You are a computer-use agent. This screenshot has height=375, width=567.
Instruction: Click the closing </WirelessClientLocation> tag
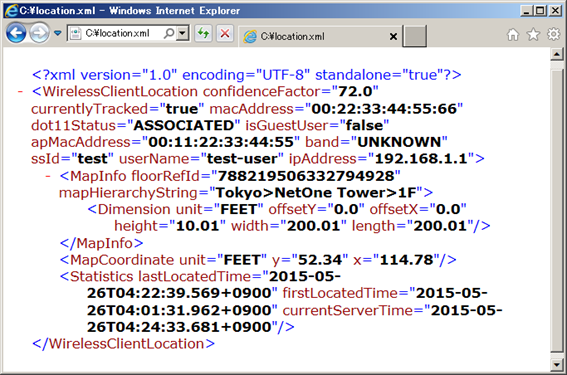(x=123, y=344)
